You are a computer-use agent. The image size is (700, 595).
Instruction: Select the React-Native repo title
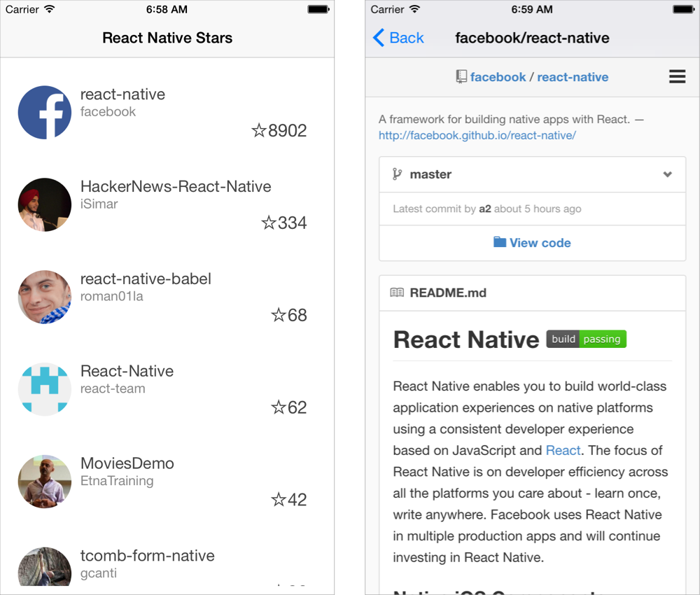tap(127, 371)
